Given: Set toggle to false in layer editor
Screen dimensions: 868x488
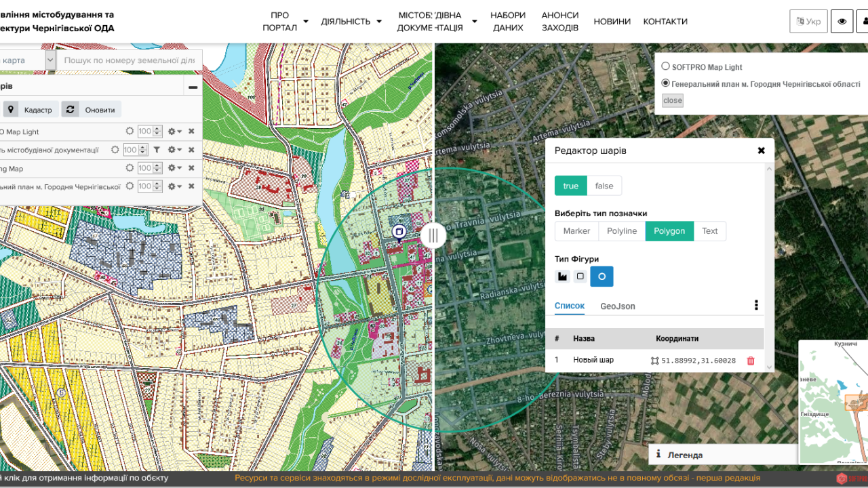Looking at the screenshot, I should 604,186.
